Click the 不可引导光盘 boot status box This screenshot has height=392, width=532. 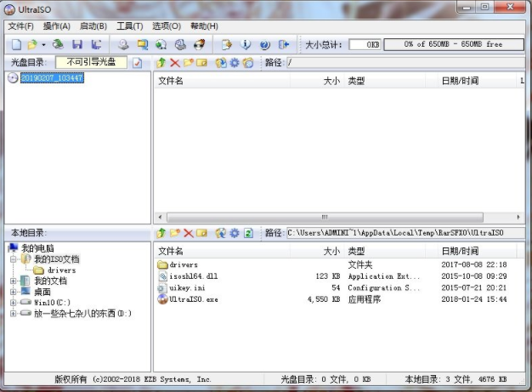(91, 62)
